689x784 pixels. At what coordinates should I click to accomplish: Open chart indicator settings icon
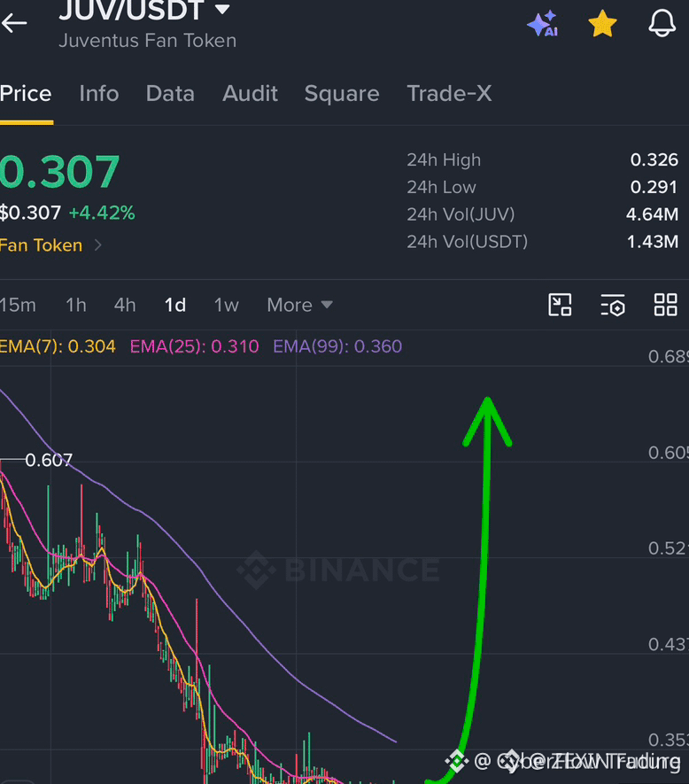(613, 305)
